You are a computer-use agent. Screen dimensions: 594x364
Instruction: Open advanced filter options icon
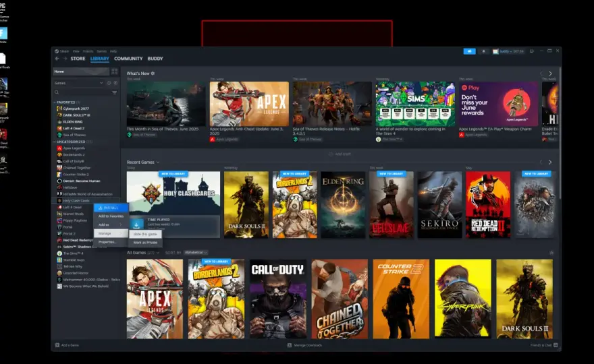point(114,92)
